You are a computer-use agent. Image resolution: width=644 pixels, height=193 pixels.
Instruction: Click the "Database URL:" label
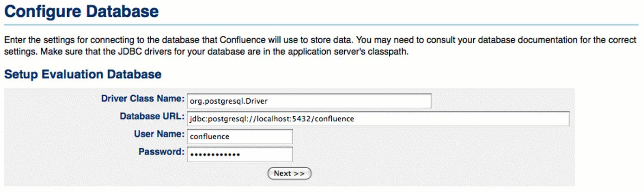152,116
